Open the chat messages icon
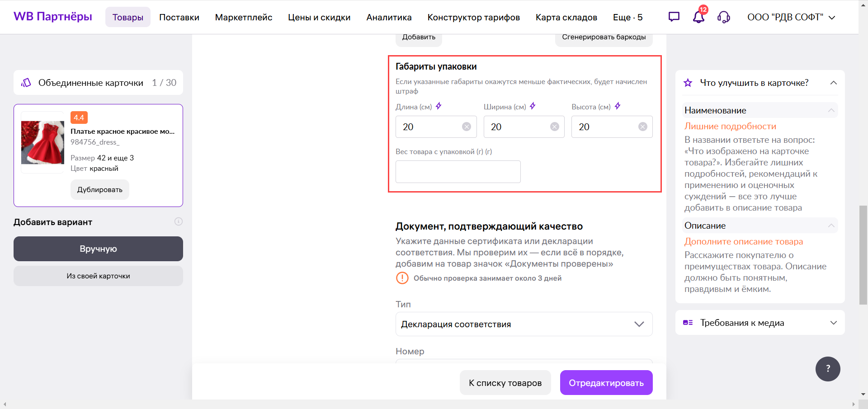 point(674,17)
